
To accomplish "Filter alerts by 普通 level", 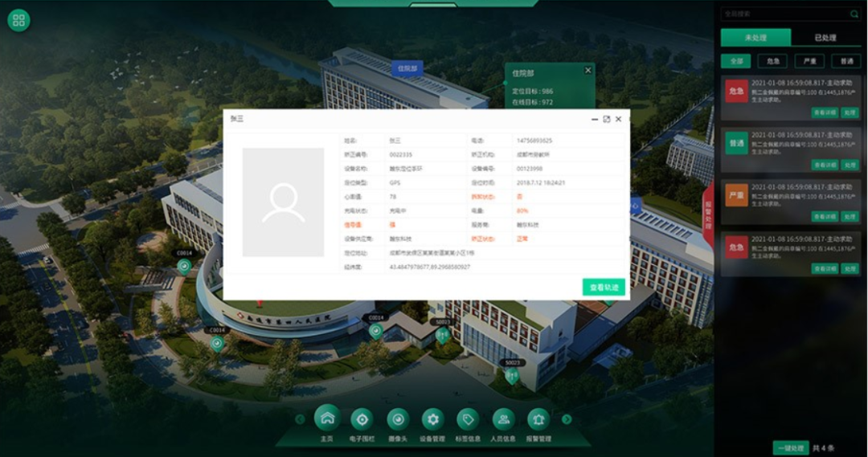I will [846, 61].
